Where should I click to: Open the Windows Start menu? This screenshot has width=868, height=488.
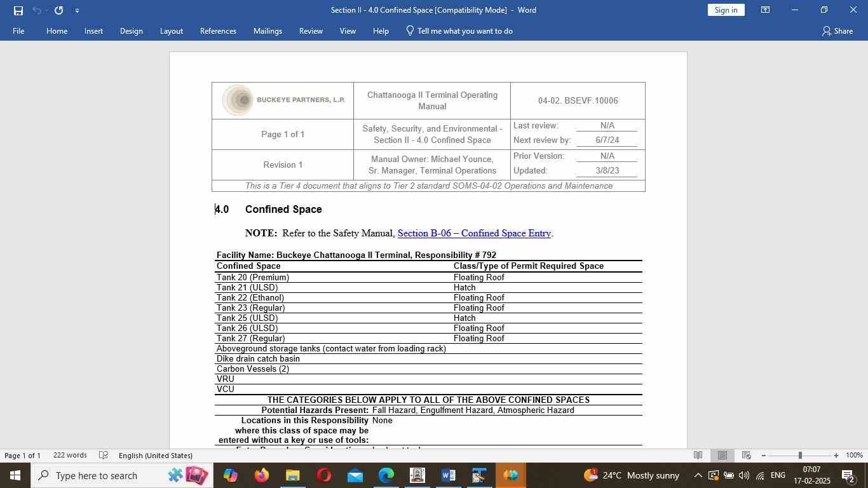pos(15,475)
